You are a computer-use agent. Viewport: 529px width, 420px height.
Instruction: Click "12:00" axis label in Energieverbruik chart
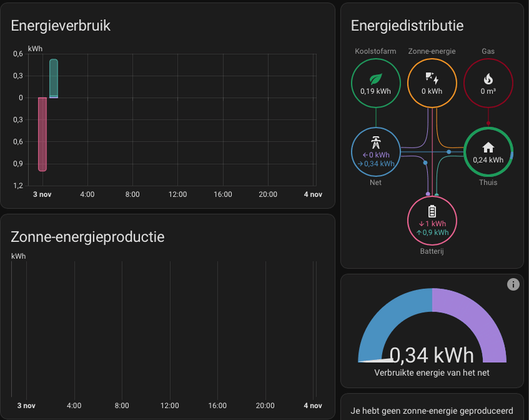pos(178,194)
